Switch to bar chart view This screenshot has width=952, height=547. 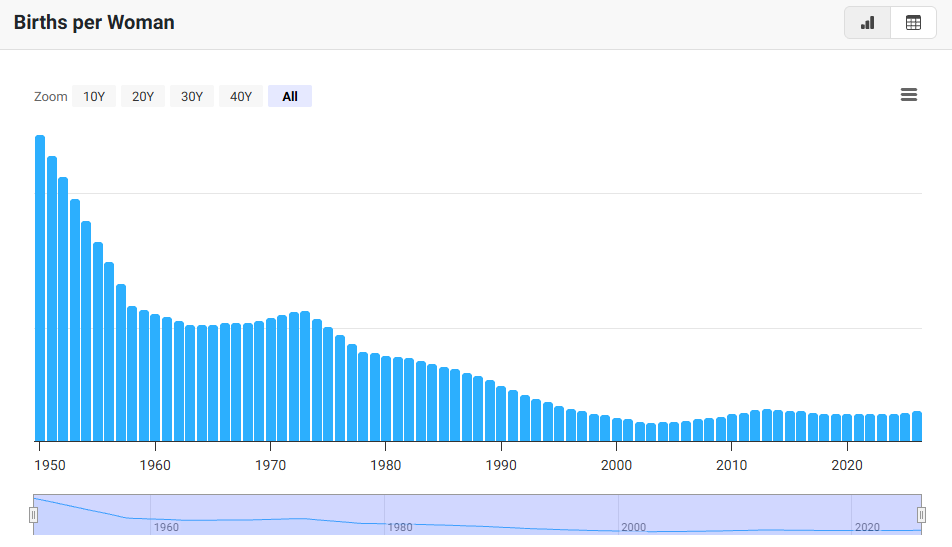(x=868, y=23)
